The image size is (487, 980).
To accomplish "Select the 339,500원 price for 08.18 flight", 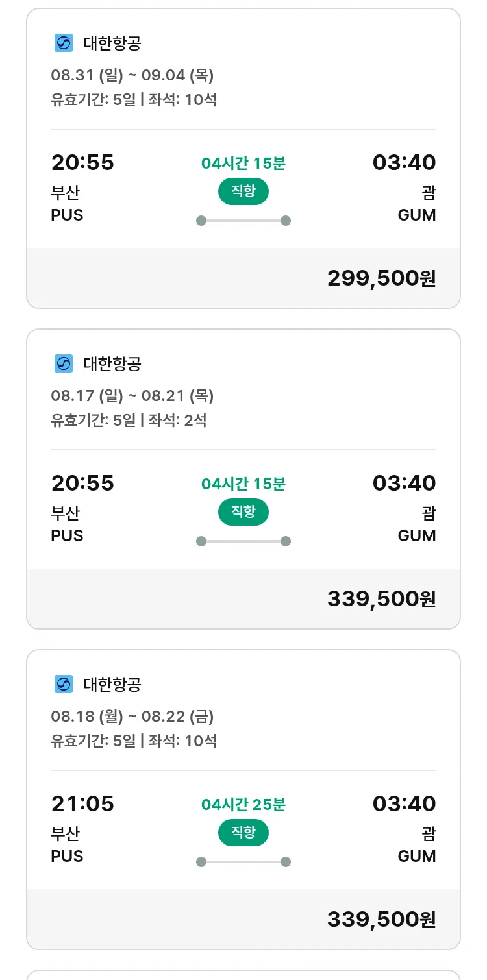I will click(x=381, y=919).
